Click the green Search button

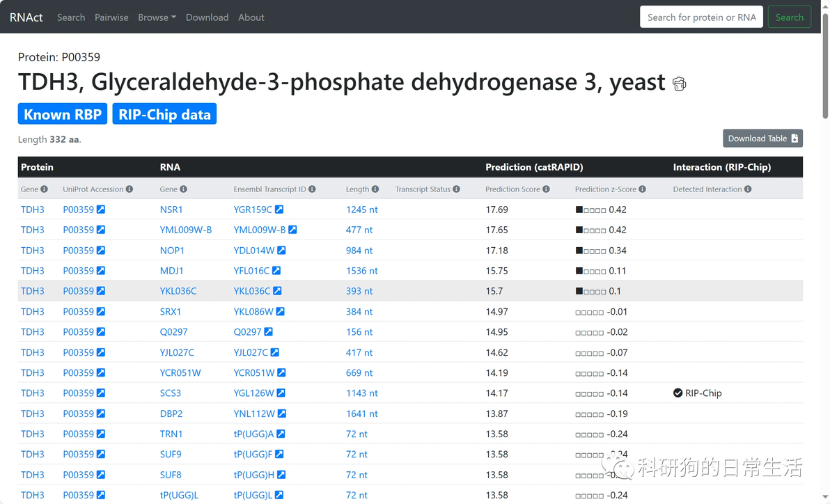pos(789,17)
